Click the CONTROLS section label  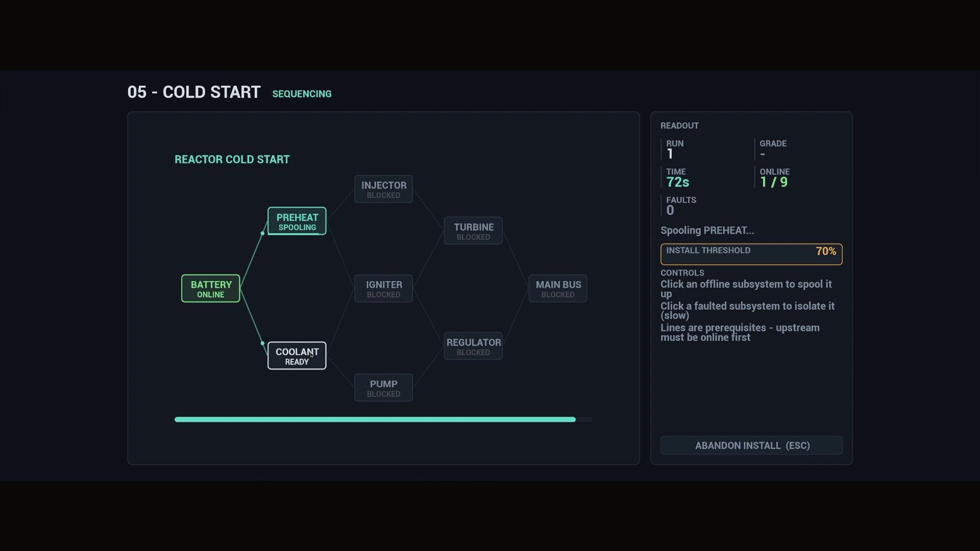(x=682, y=273)
